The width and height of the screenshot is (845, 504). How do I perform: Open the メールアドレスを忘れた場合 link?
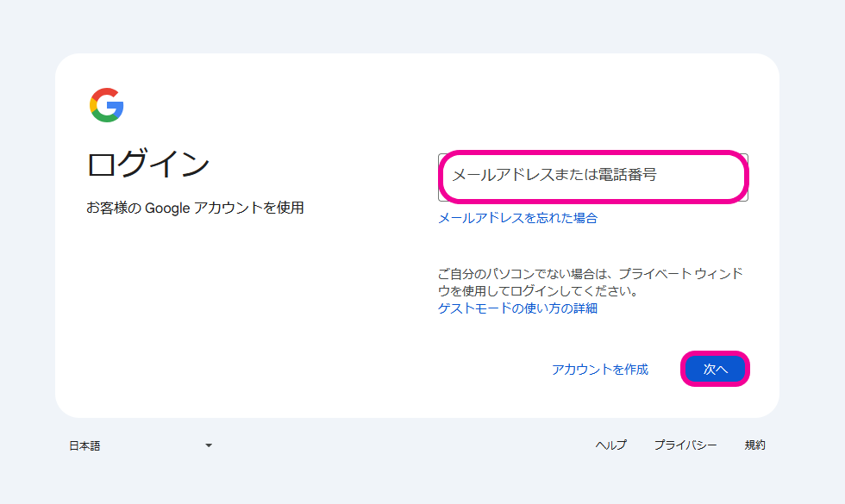point(517,218)
